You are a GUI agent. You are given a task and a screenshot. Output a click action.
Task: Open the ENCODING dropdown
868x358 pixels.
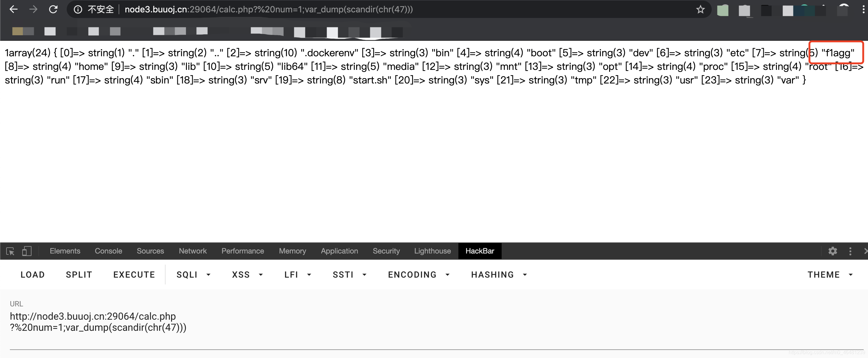coord(419,275)
